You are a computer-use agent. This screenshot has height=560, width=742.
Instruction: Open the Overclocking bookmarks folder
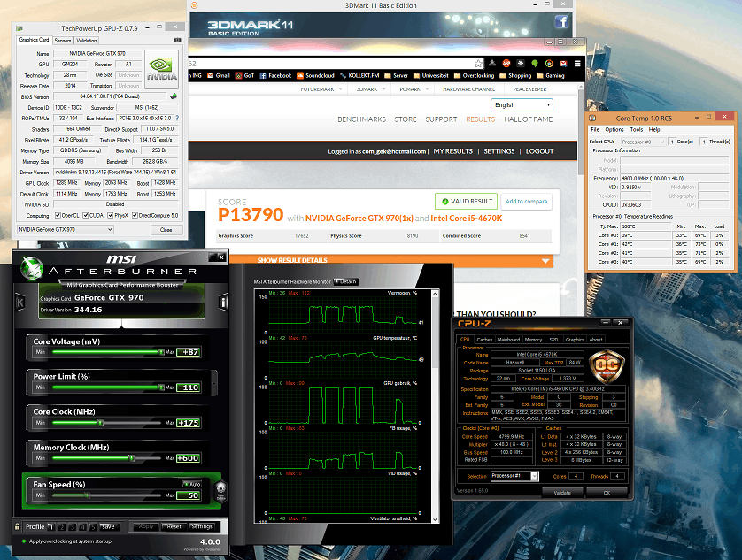(x=474, y=76)
